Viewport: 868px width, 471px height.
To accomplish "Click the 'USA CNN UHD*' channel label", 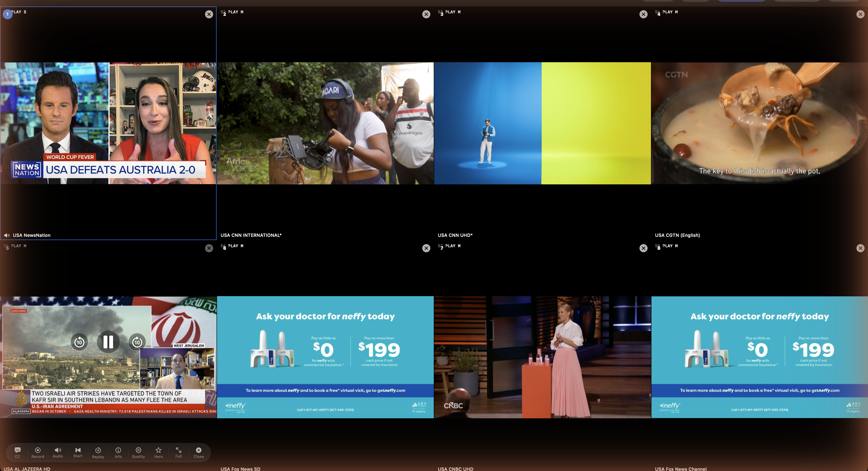I will (x=455, y=235).
